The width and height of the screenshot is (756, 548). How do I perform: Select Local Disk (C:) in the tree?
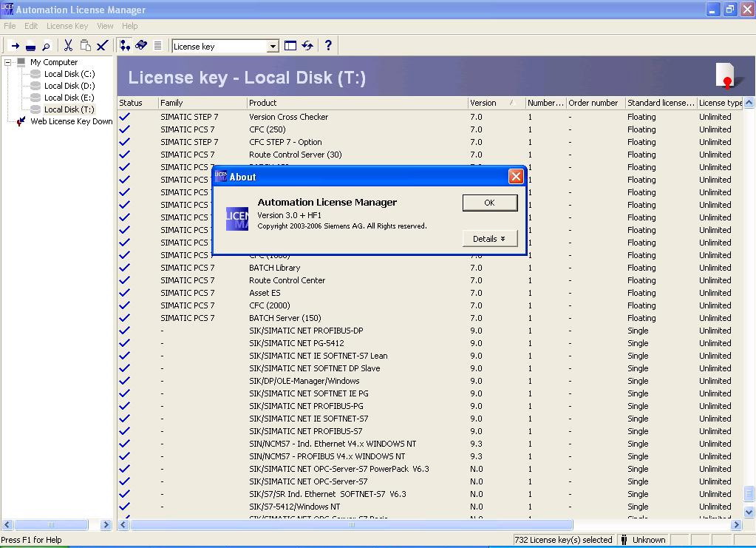tap(69, 74)
